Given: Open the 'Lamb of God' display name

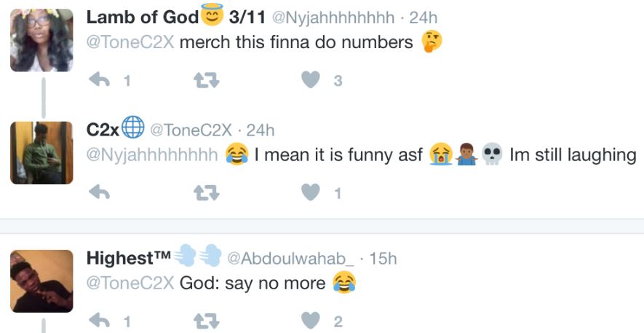Looking at the screenshot, I should click(x=143, y=17).
